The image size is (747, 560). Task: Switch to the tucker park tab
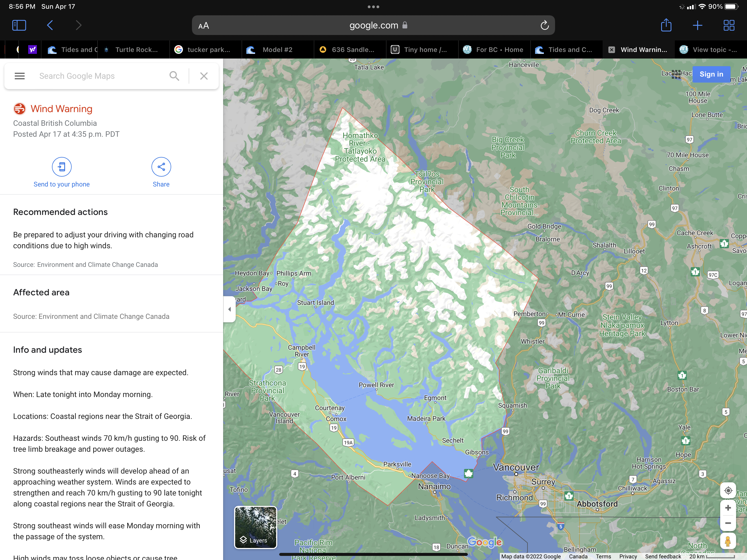pos(206,50)
